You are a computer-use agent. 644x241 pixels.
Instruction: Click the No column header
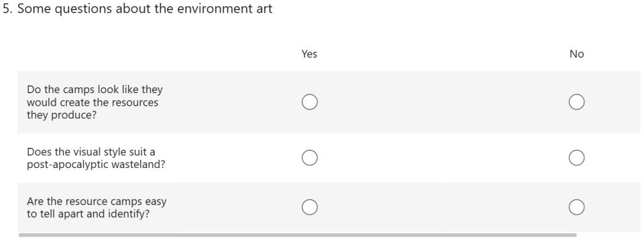pyautogui.click(x=577, y=54)
